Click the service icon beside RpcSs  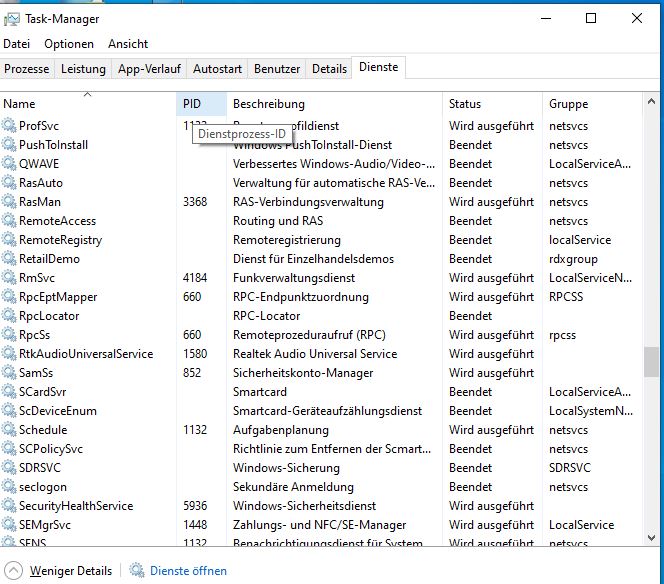[x=9, y=335]
